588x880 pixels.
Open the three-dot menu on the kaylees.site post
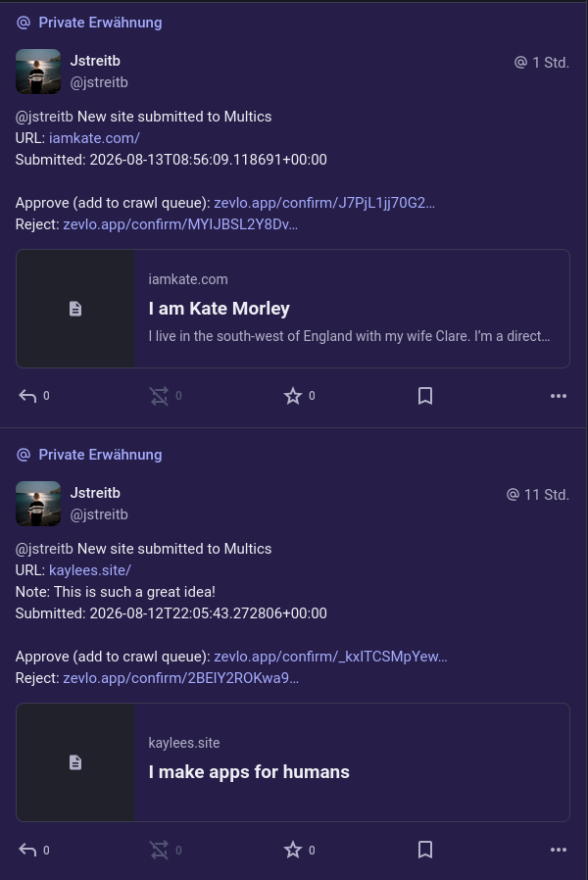tap(559, 850)
